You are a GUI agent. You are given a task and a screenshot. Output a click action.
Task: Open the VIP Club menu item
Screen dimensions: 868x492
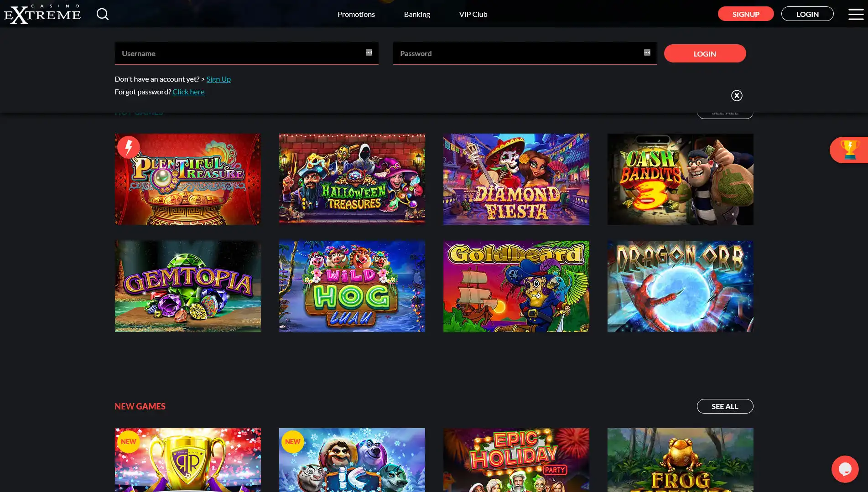473,14
